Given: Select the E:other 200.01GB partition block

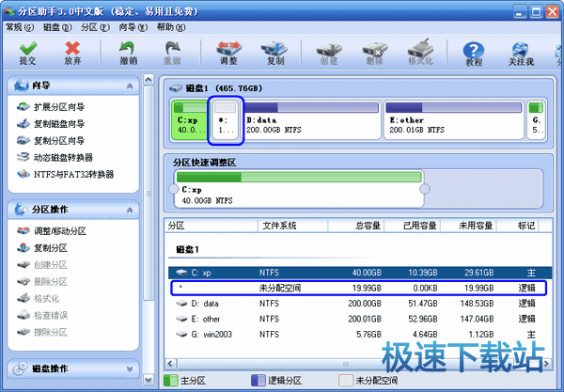Looking at the screenshot, I should pos(454,120).
